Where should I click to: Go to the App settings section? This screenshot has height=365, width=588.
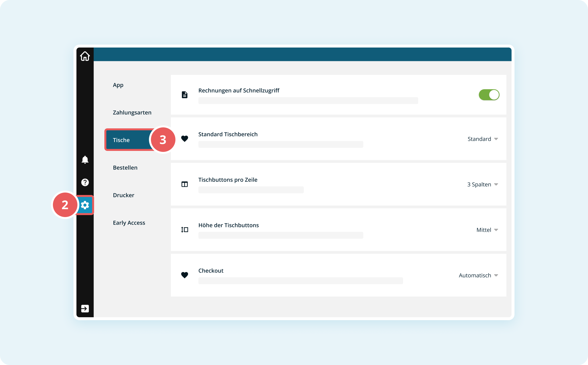[118, 85]
